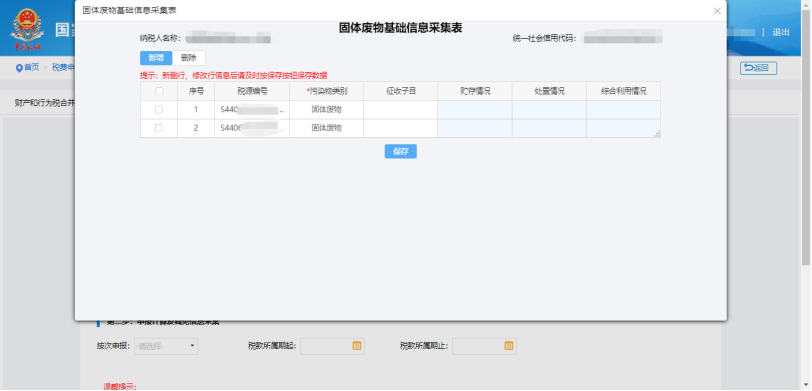Open calendar icon for 税款所属期止
This screenshot has height=391, width=812.
tap(509, 346)
